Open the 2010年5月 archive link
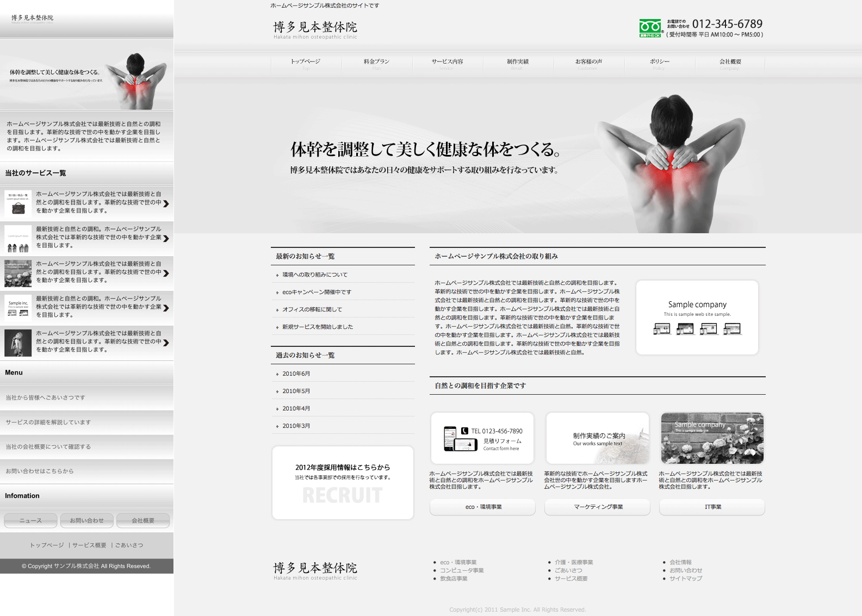The height and width of the screenshot is (616, 862). click(x=296, y=391)
